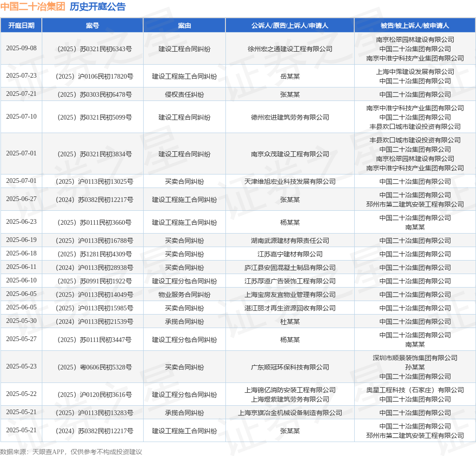Select date cell '2025-05-30'
Screen dimensions: 476x456
(x=21, y=321)
